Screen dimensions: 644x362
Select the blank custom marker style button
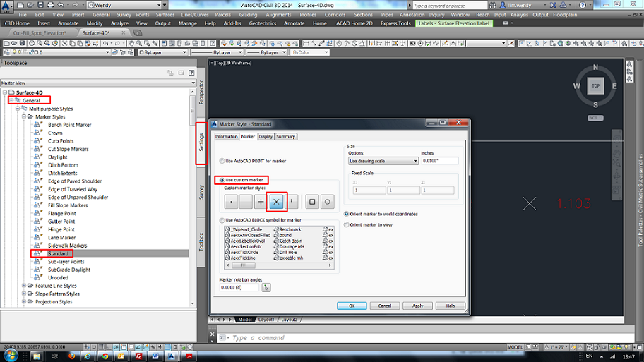pyautogui.click(x=246, y=202)
